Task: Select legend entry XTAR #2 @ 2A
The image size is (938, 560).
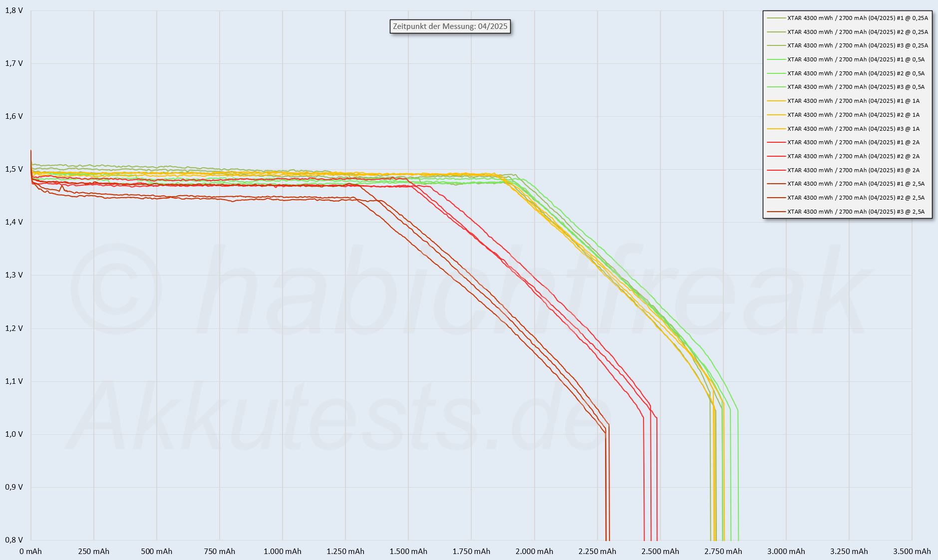Action: point(843,156)
